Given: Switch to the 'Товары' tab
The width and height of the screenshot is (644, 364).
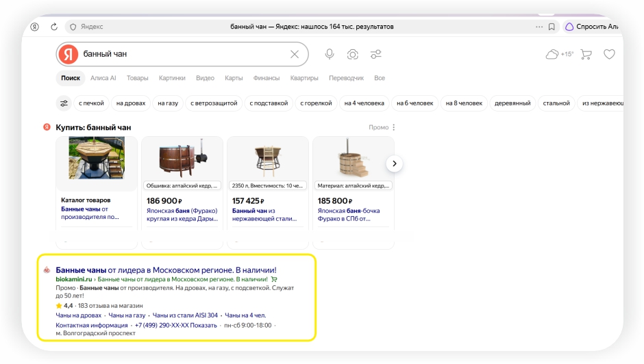Looking at the screenshot, I should (x=137, y=78).
